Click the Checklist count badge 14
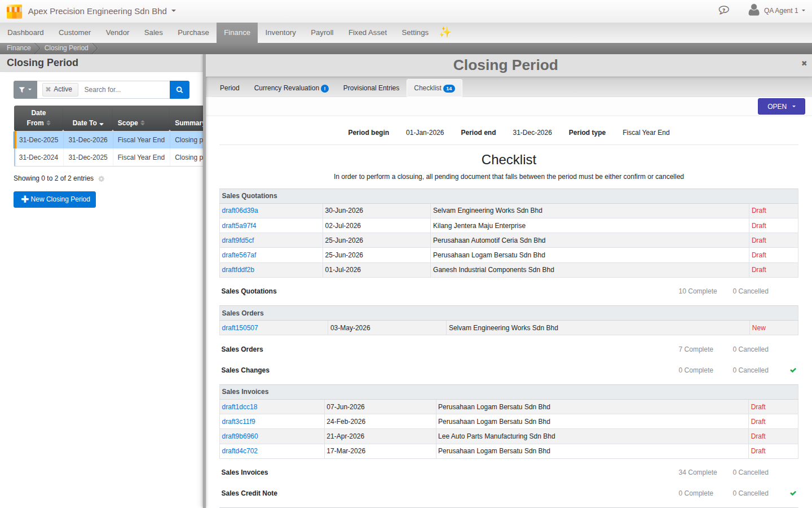The width and height of the screenshot is (812, 508). pos(449,89)
